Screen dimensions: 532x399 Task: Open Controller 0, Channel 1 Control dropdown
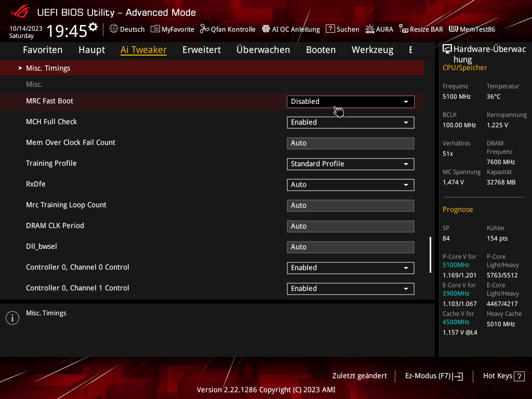tap(351, 288)
